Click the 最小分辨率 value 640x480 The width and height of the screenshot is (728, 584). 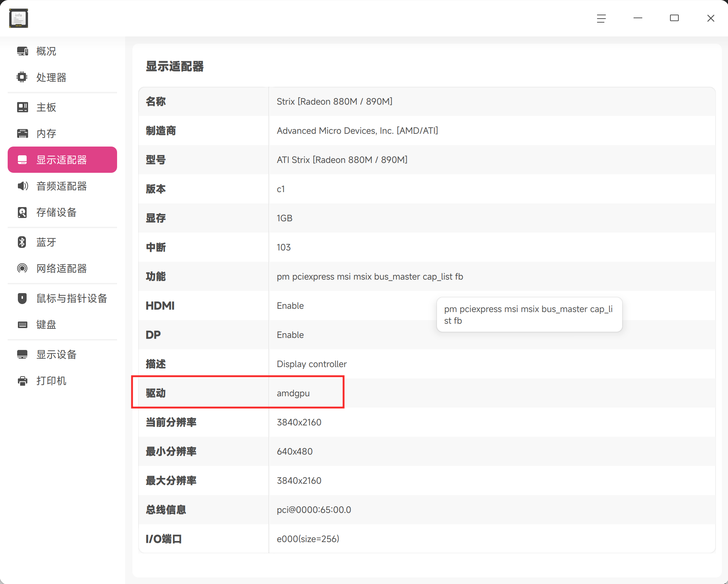pos(295,451)
